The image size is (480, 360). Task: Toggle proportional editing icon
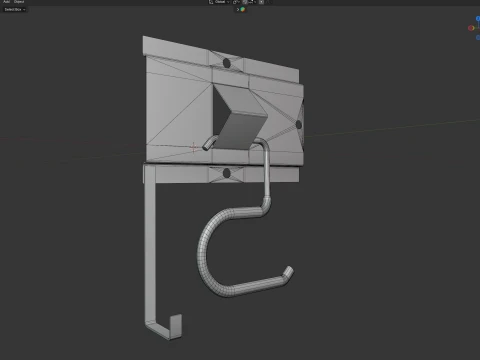(262, 2)
